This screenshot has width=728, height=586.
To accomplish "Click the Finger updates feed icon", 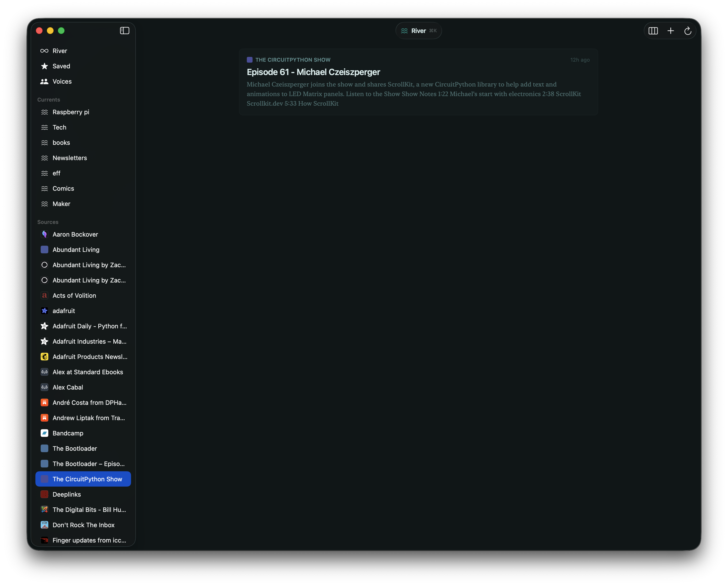I will click(x=44, y=540).
